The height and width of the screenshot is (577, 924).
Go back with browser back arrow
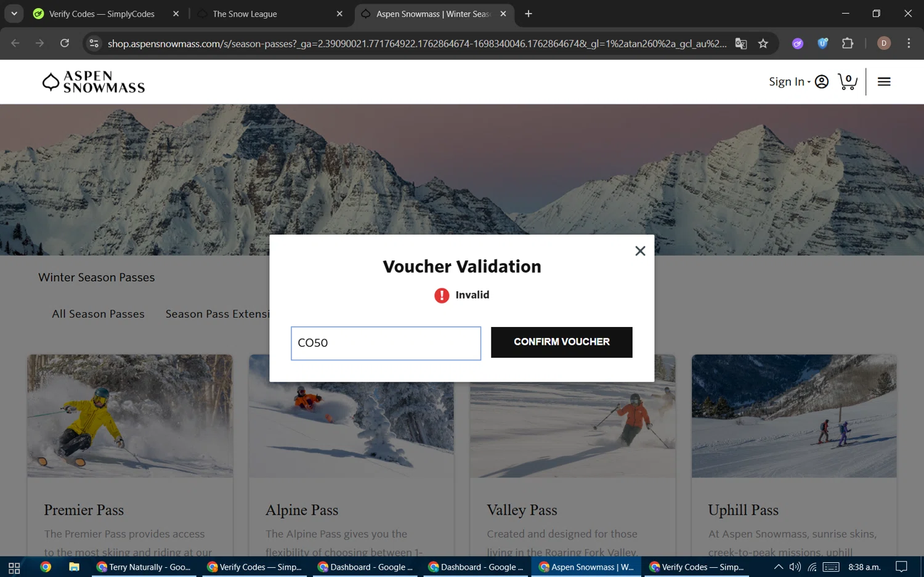15,43
